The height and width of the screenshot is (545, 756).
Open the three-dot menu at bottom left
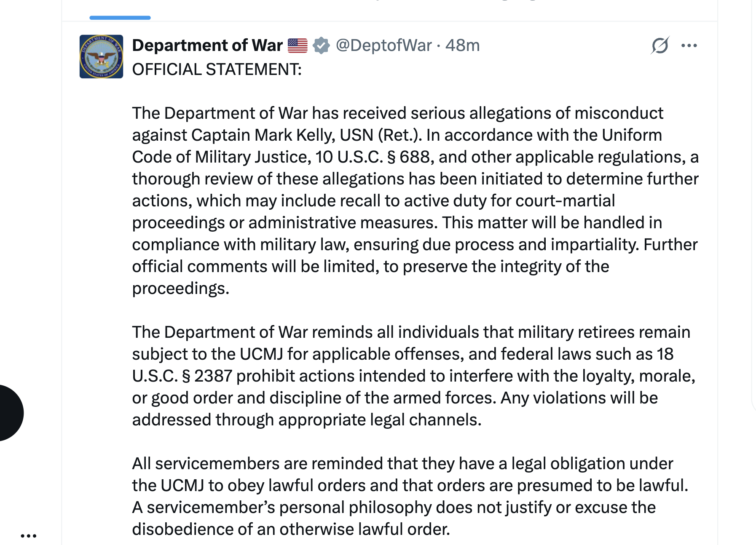tap(29, 536)
